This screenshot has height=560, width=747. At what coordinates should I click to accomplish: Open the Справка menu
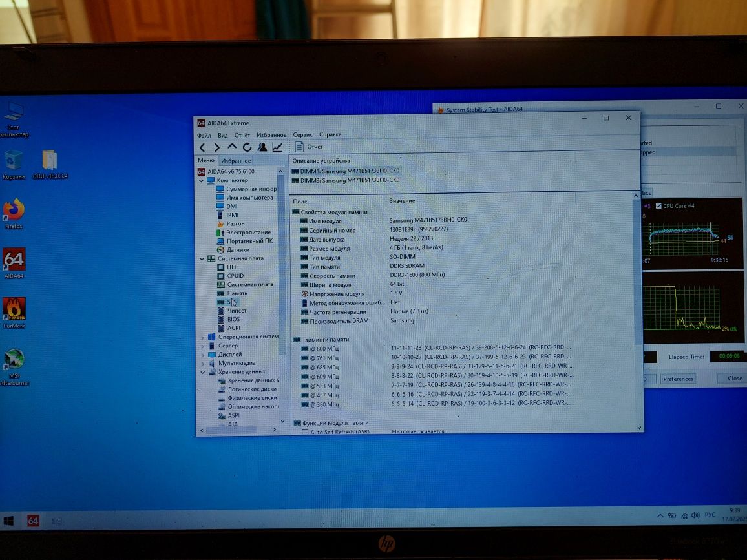[330, 134]
